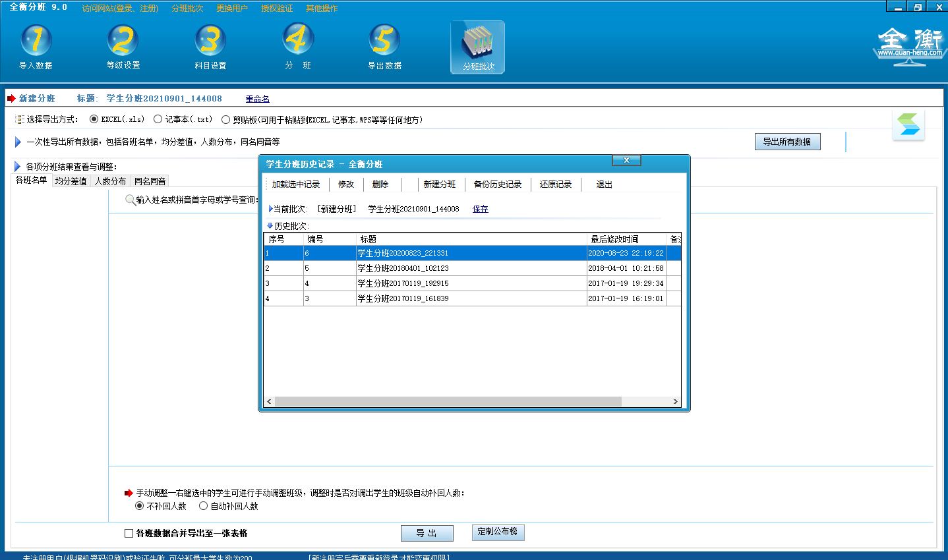Click date cell 2018-04-01 10:21:58

(626, 268)
